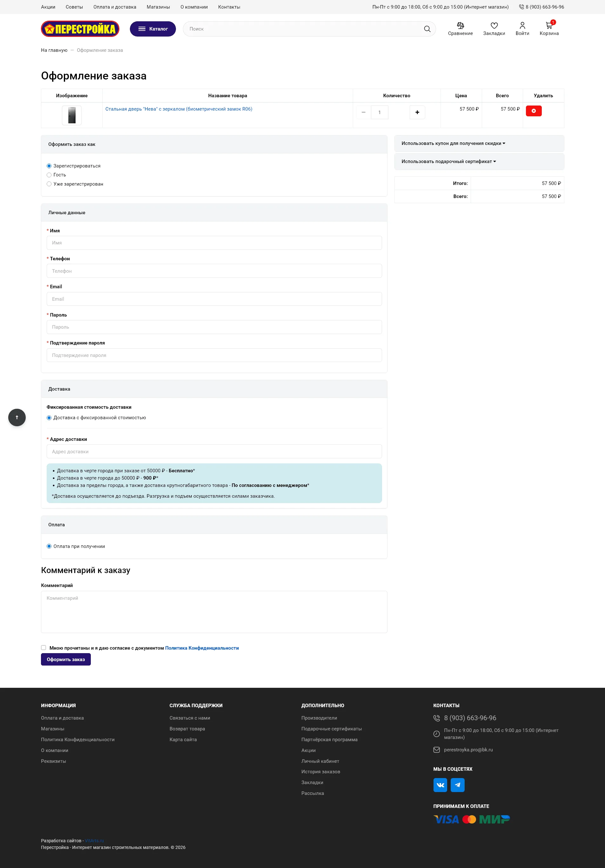The width and height of the screenshot is (605, 868).
Task: Open footer link Реквизиты
Action: point(54,761)
